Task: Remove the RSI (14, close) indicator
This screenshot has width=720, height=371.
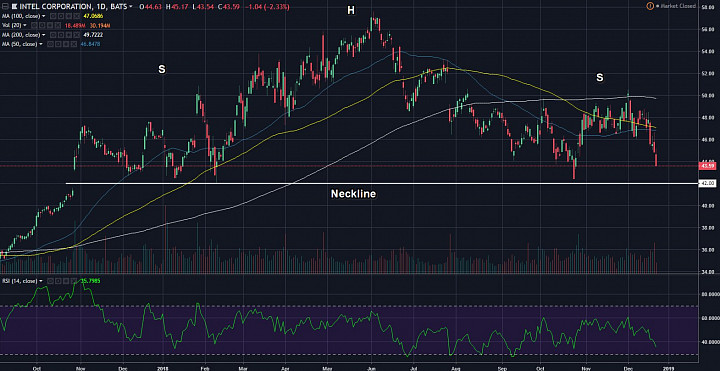Action: [74, 281]
